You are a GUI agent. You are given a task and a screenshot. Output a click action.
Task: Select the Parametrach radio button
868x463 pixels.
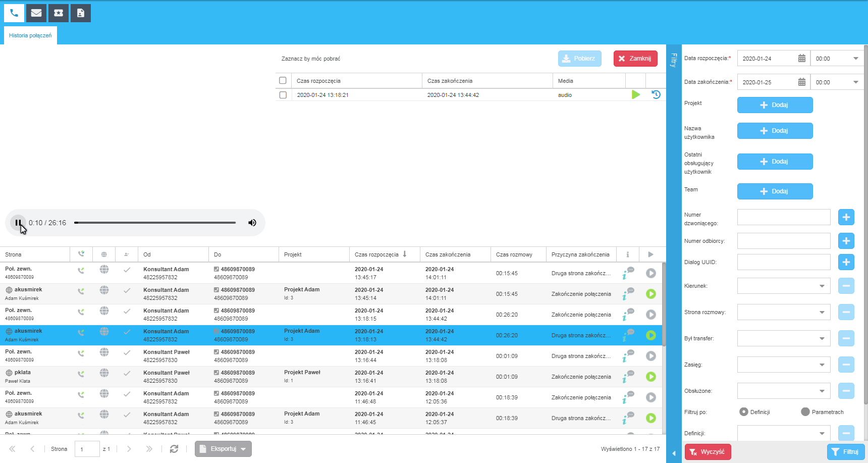[805, 411]
